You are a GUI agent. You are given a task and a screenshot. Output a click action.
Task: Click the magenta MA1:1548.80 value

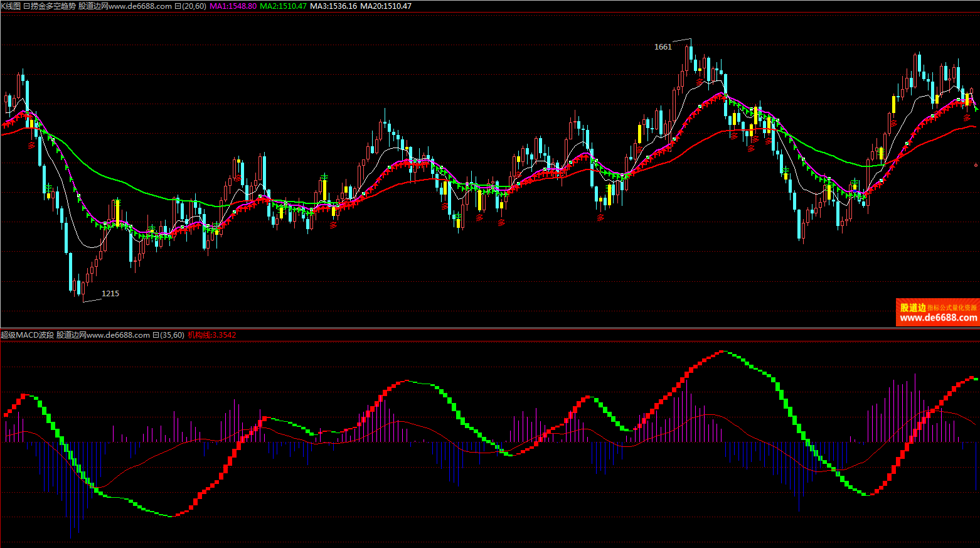pyautogui.click(x=233, y=6)
